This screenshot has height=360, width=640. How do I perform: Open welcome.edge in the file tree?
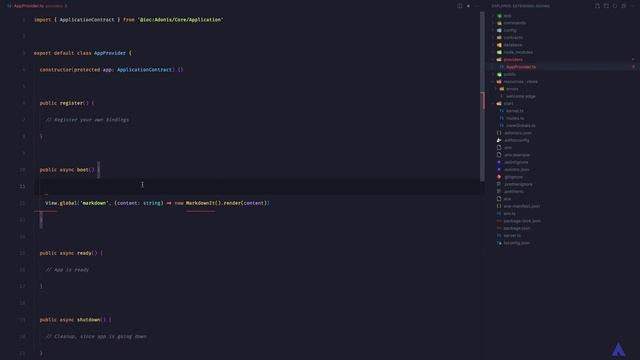coord(521,97)
